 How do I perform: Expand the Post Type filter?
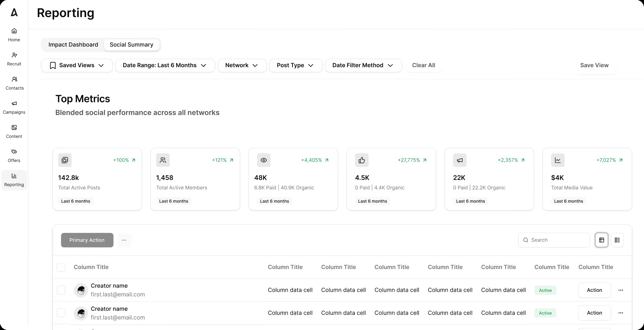click(x=296, y=65)
